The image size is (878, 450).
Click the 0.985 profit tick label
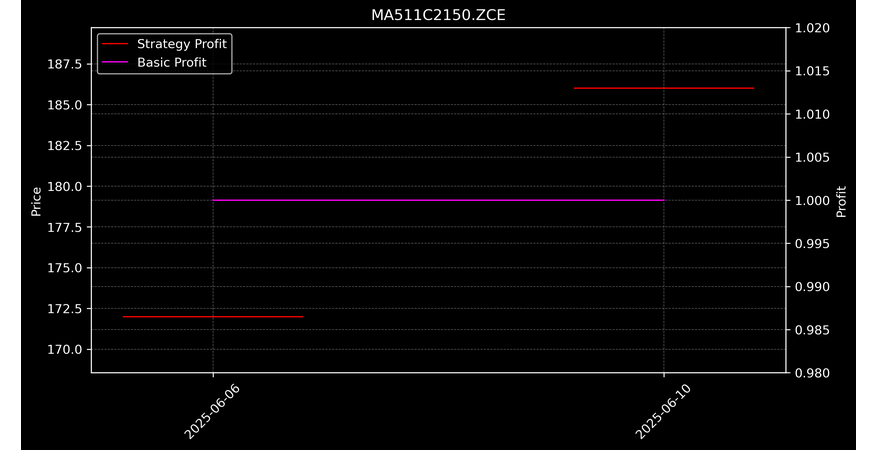pyautogui.click(x=812, y=330)
